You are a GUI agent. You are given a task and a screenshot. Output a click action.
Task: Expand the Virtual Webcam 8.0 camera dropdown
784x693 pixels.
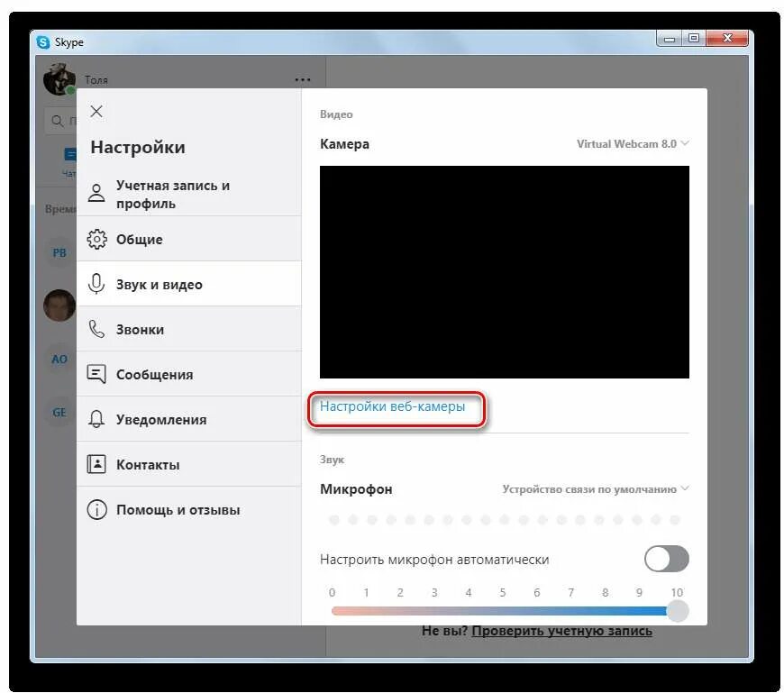pos(633,144)
